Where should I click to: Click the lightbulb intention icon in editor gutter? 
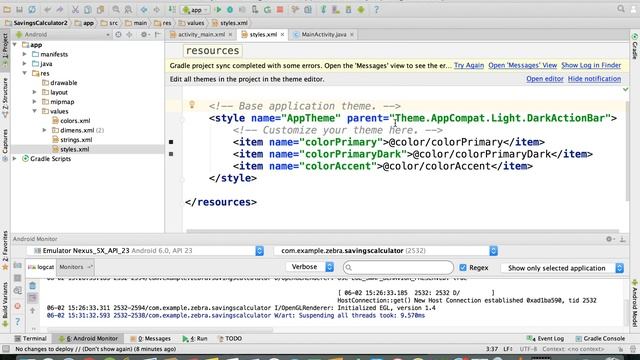click(x=192, y=105)
